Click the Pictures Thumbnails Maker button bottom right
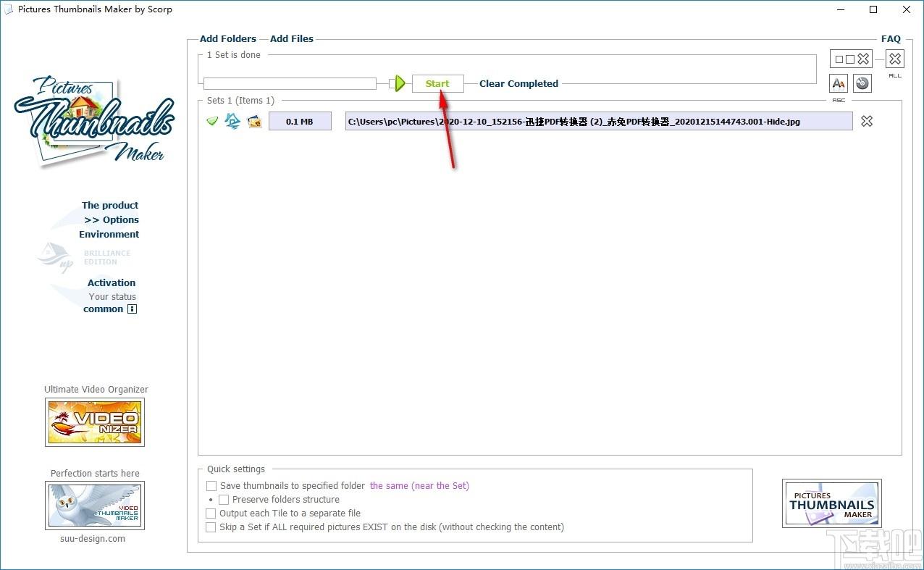This screenshot has height=570, width=924. point(832,503)
